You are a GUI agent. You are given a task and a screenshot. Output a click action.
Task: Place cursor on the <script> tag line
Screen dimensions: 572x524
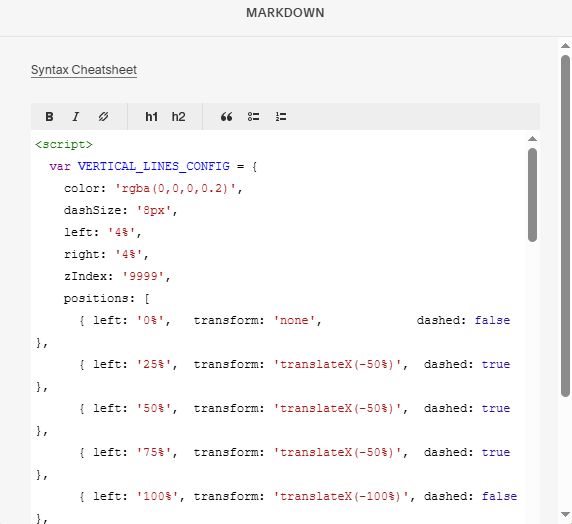pyautogui.click(x=64, y=145)
